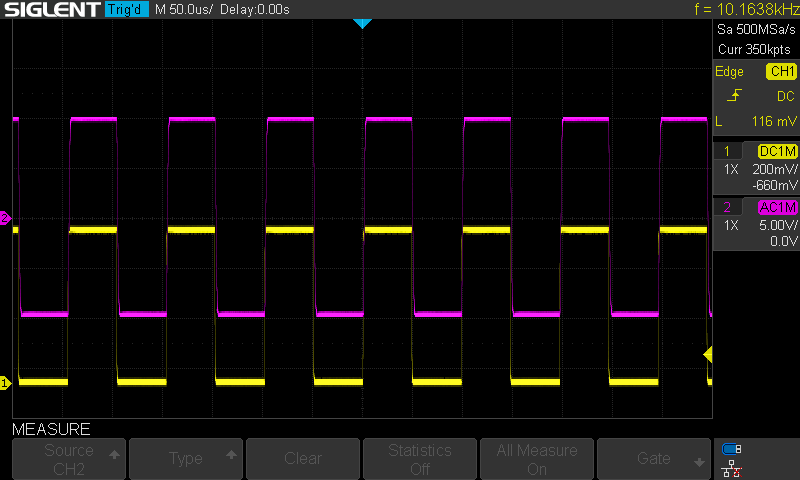The image size is (800, 480).
Task: Click the f = 10.1638kHz frequency readout
Action: (747, 9)
